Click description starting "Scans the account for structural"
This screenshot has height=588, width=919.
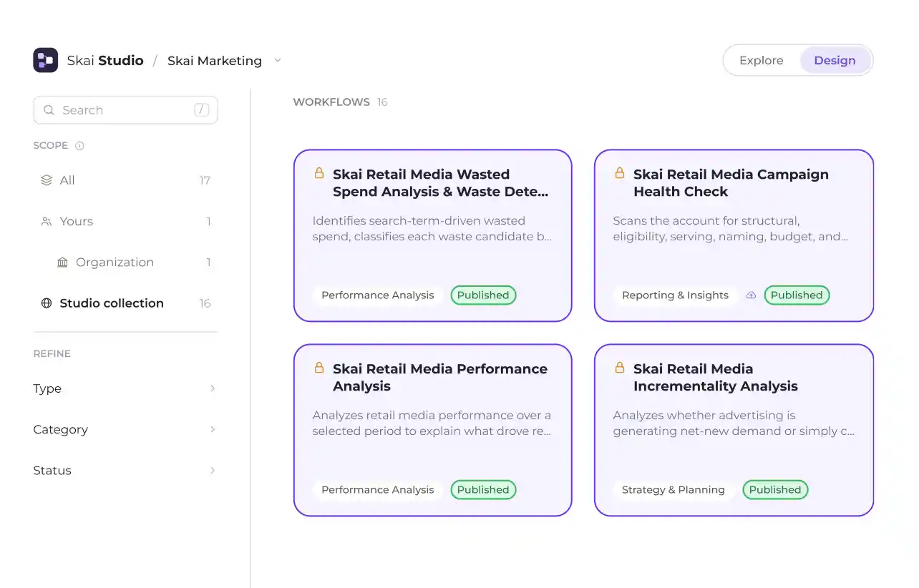tap(730, 229)
